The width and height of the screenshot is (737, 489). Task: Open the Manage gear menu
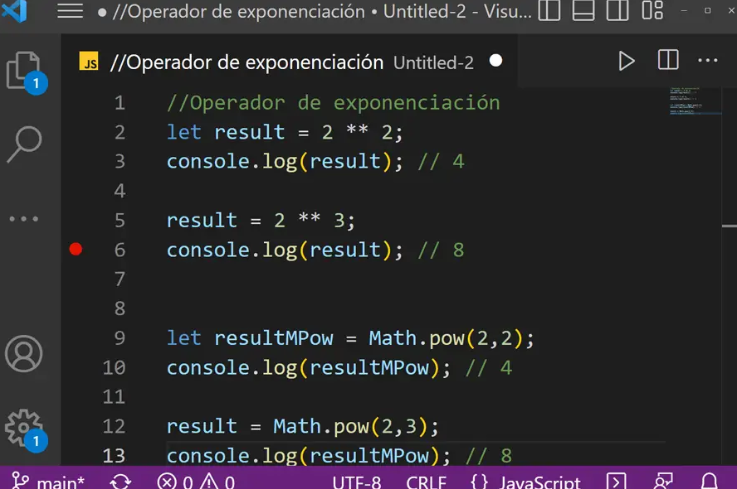[x=24, y=427]
